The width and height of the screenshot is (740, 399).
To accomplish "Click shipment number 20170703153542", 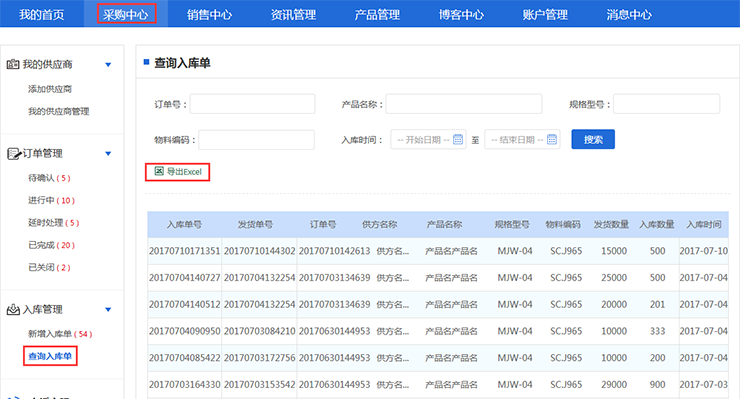I will point(260,385).
